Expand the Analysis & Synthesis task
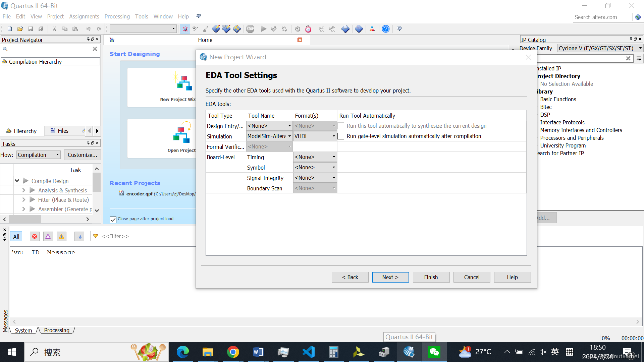 click(23, 190)
